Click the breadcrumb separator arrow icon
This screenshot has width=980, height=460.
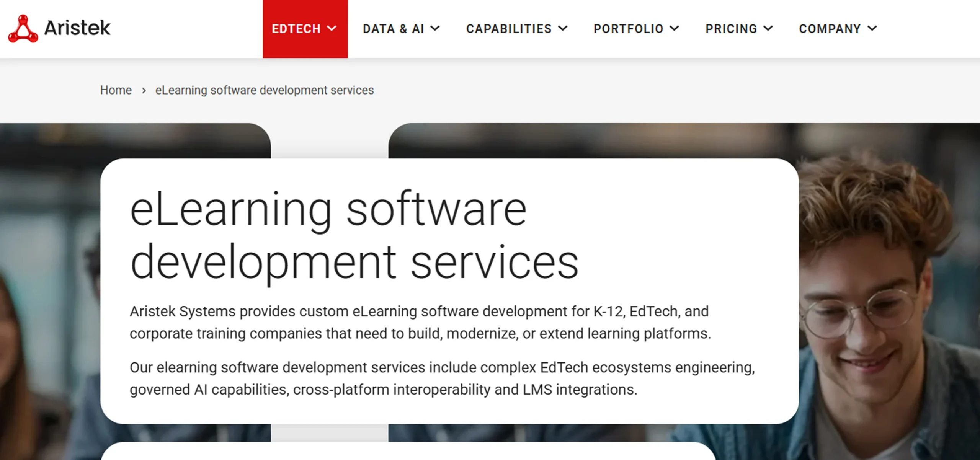pyautogui.click(x=144, y=91)
